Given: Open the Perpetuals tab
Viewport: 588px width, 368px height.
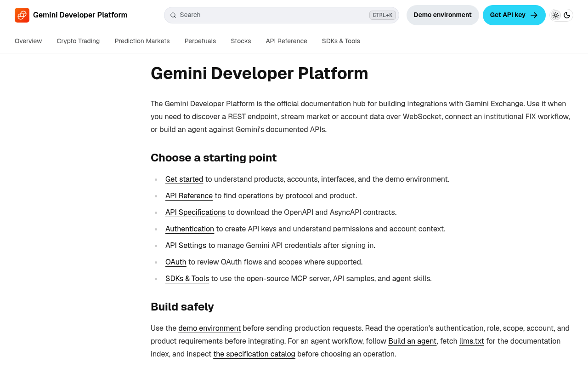Looking at the screenshot, I should click(200, 41).
